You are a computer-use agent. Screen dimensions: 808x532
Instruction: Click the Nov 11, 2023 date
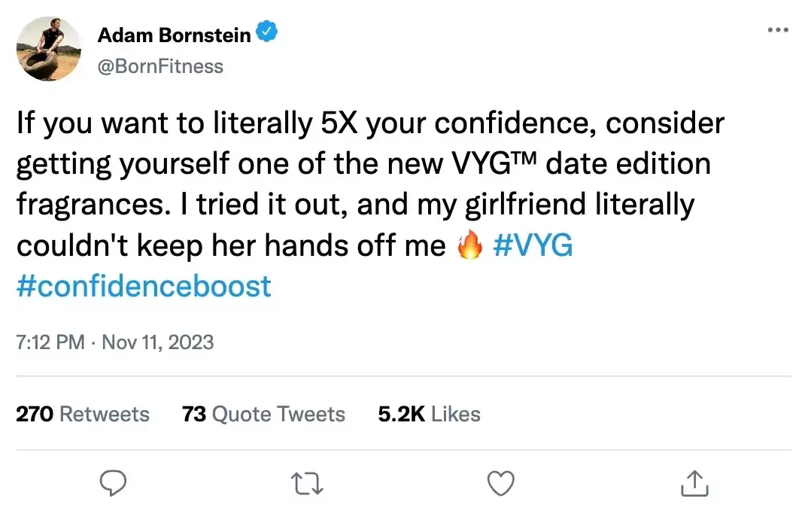(x=158, y=342)
